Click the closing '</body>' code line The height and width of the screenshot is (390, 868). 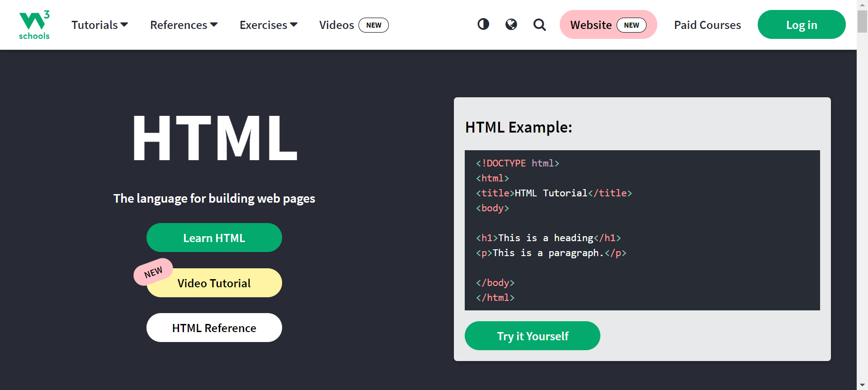495,282
